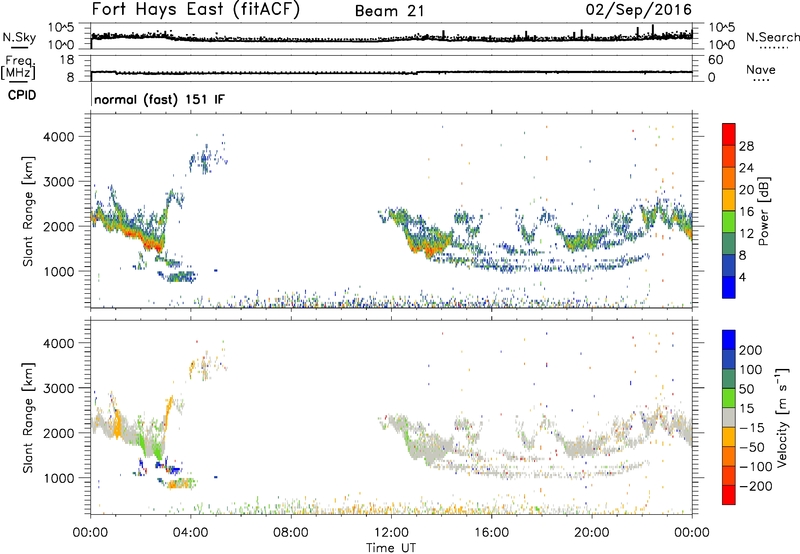Click the 'Nave' legend label
This screenshot has height=554, width=800.
(x=761, y=69)
